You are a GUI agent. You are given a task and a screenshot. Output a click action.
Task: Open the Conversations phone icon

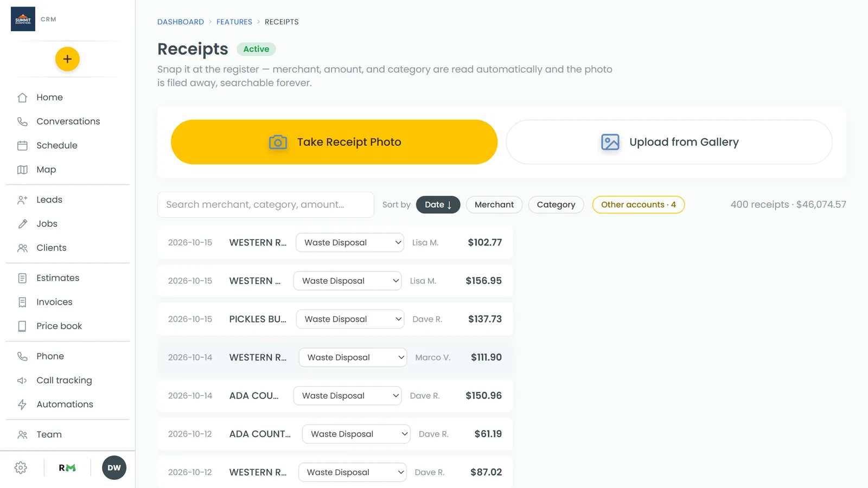pyautogui.click(x=22, y=121)
